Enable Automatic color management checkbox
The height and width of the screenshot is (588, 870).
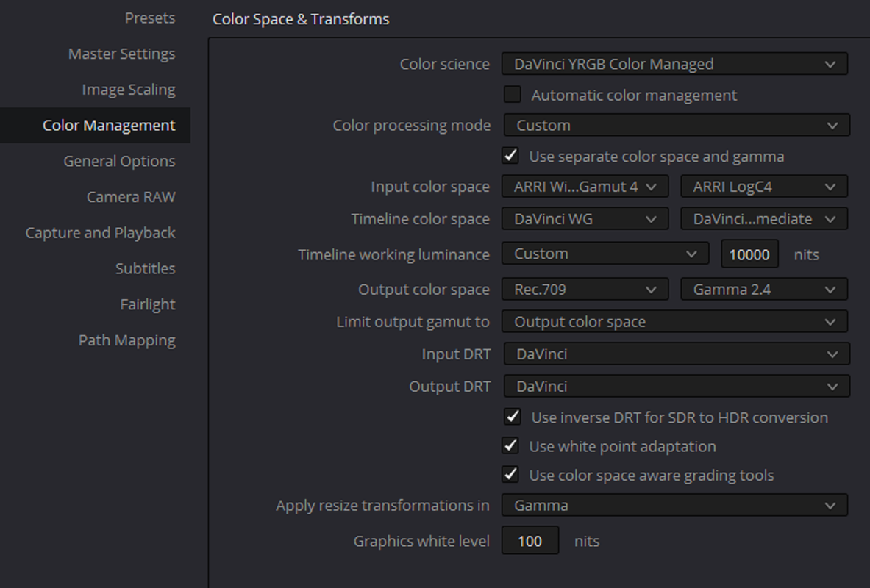(x=512, y=94)
